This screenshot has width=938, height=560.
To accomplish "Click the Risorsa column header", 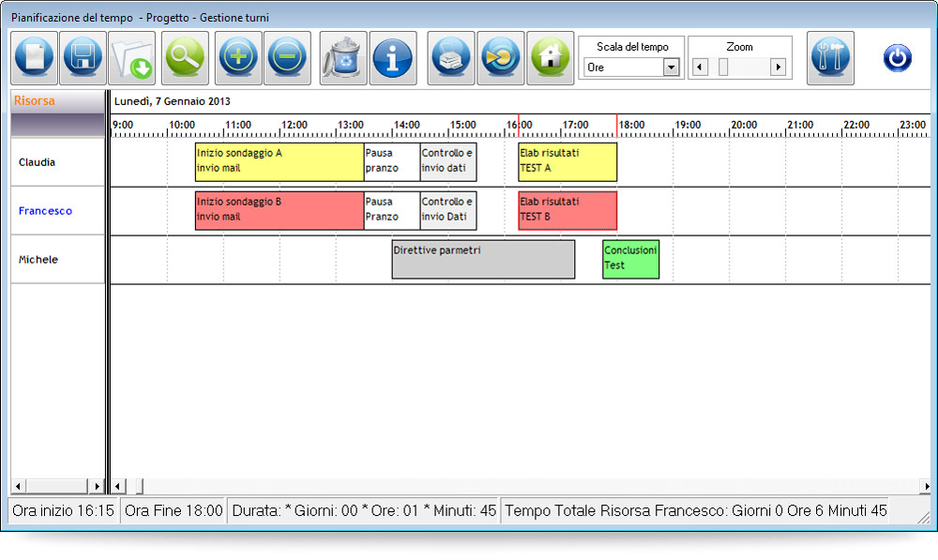I will point(57,101).
